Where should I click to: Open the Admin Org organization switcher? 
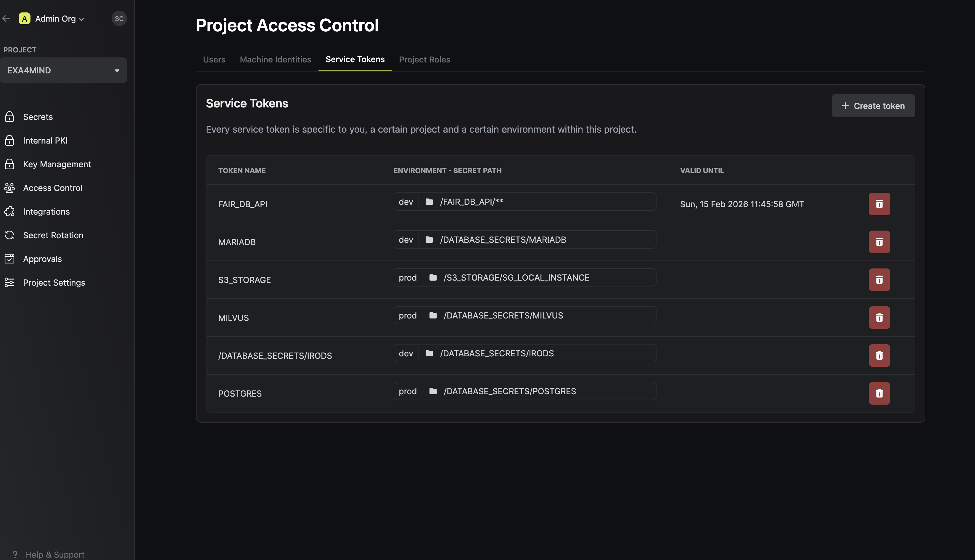(52, 18)
